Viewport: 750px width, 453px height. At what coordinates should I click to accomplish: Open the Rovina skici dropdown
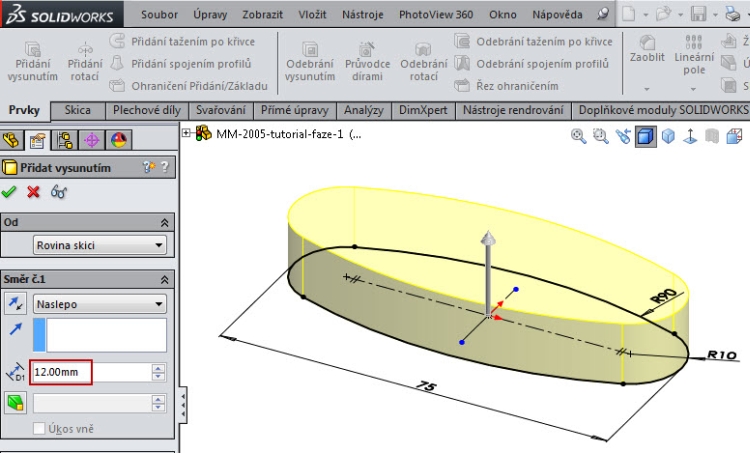tap(100, 245)
